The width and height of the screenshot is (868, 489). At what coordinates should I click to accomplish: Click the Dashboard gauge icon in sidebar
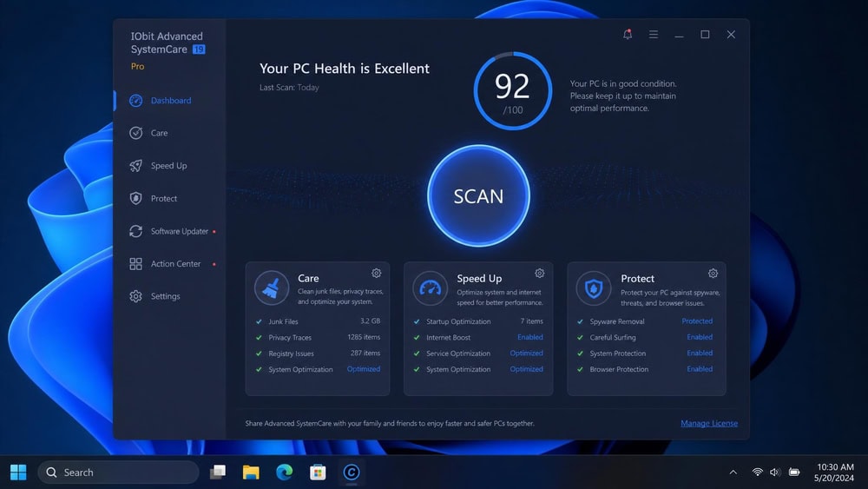coord(135,100)
